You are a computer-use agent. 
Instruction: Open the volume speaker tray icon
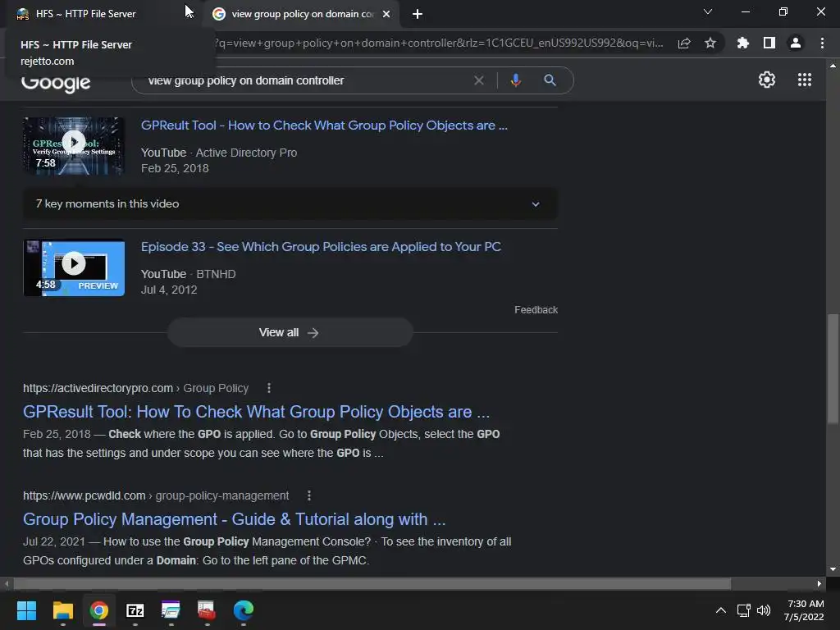(764, 610)
